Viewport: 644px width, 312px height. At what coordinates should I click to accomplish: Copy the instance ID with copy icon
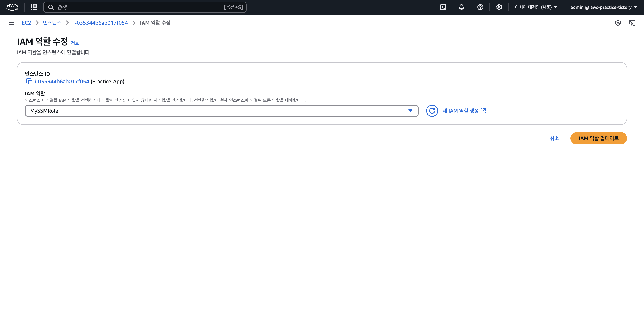tap(29, 81)
